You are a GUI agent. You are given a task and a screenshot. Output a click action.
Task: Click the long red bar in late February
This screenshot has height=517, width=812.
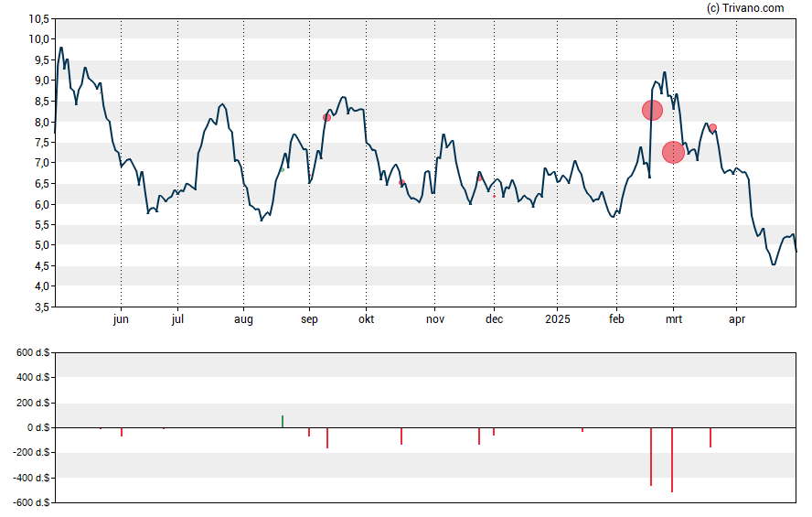[x=651, y=457]
